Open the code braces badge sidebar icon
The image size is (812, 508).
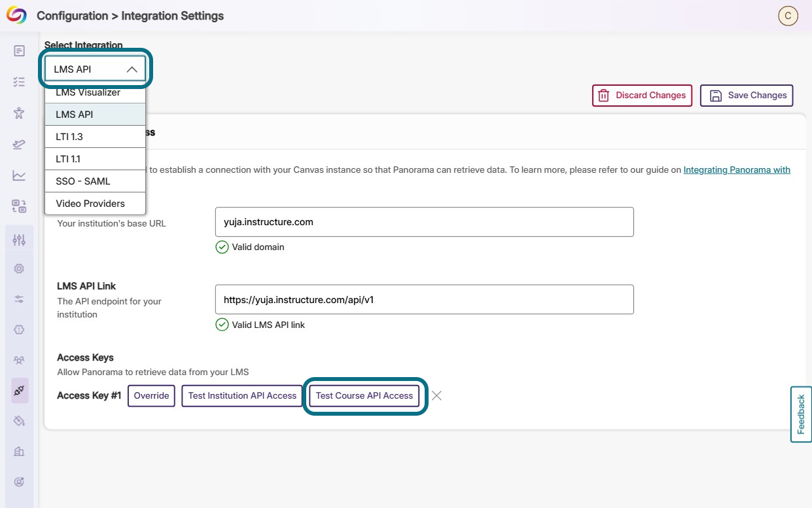point(19,330)
